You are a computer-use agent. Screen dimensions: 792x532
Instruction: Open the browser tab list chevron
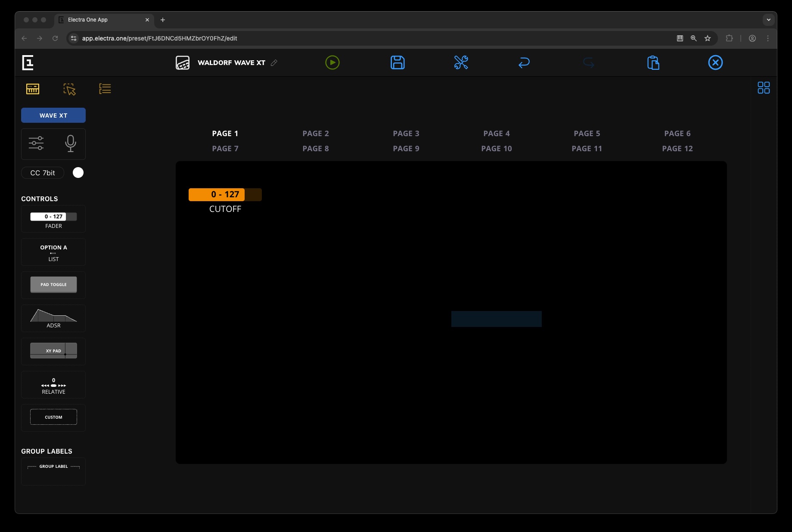768,20
